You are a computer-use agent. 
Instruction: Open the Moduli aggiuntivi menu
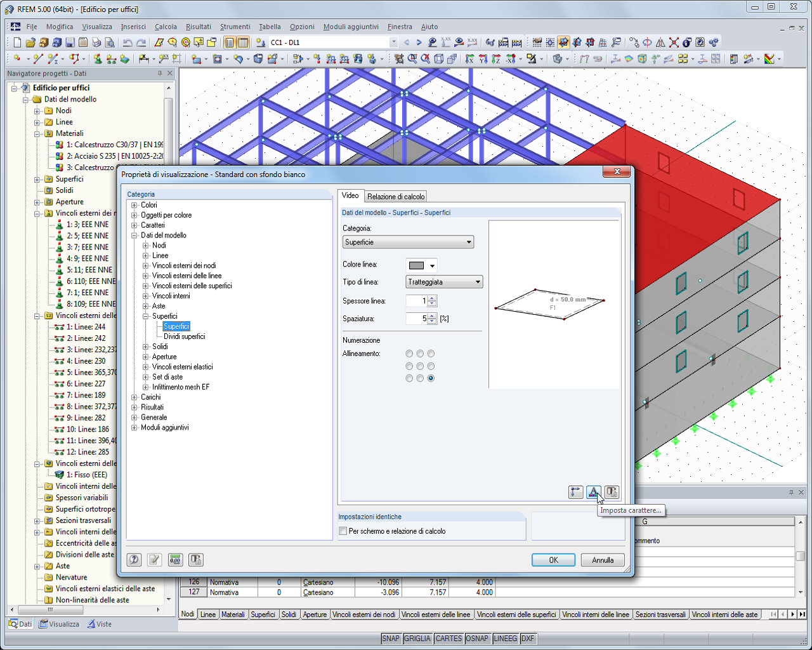point(351,27)
